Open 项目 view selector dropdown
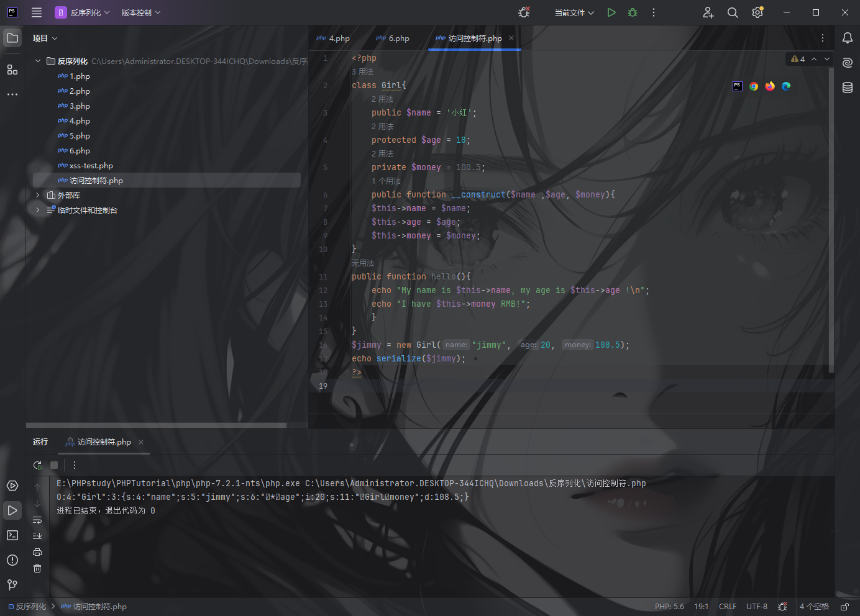860x616 pixels. coord(45,38)
